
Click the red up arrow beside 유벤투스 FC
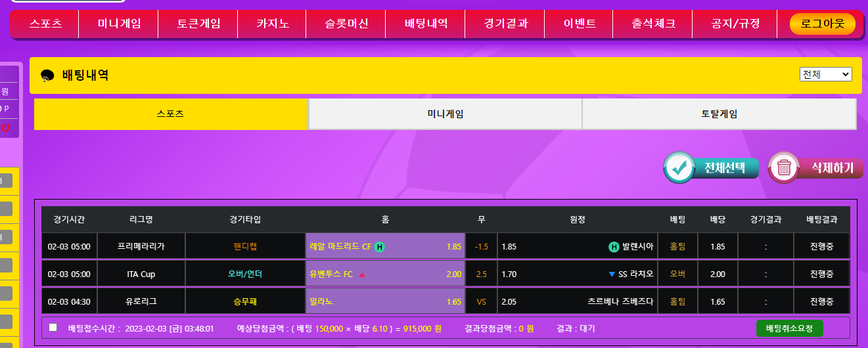coord(361,274)
